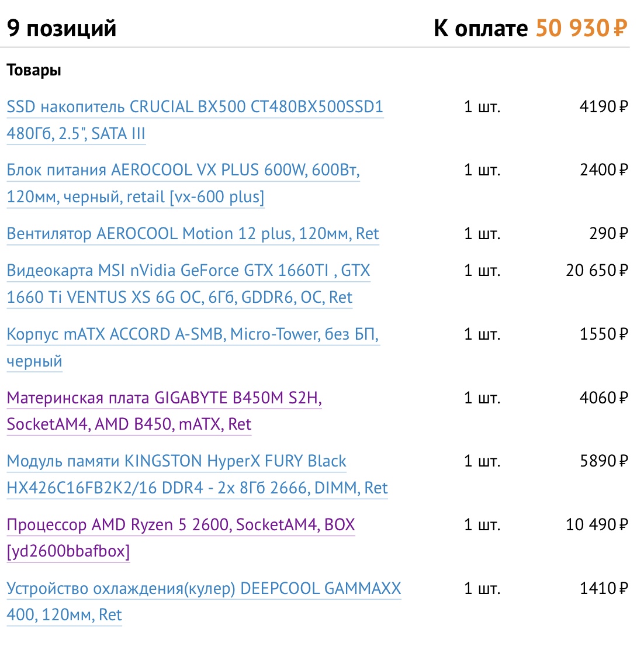
Task: Select the ACCORD A-SMB case link
Action: pos(193,334)
